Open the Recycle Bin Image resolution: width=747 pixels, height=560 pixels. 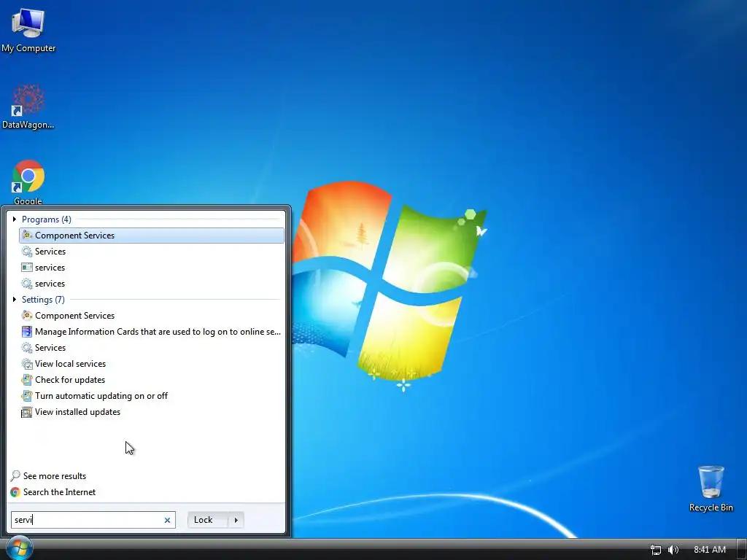(x=711, y=489)
